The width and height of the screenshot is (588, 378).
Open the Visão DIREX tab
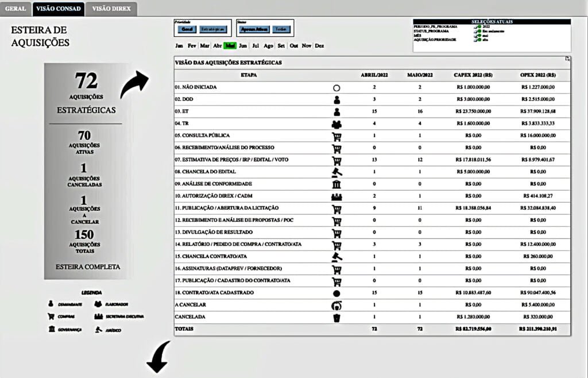click(x=111, y=9)
